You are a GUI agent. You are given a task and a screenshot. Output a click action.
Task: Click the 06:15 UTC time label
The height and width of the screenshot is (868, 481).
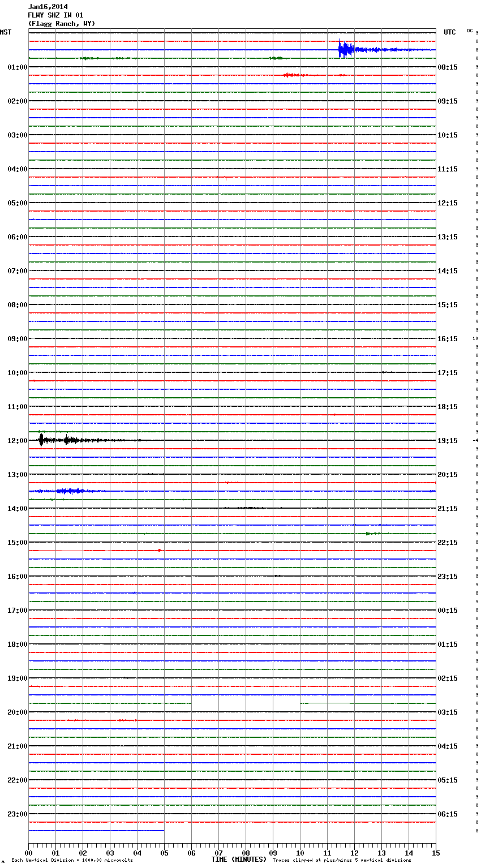pyautogui.click(x=448, y=814)
